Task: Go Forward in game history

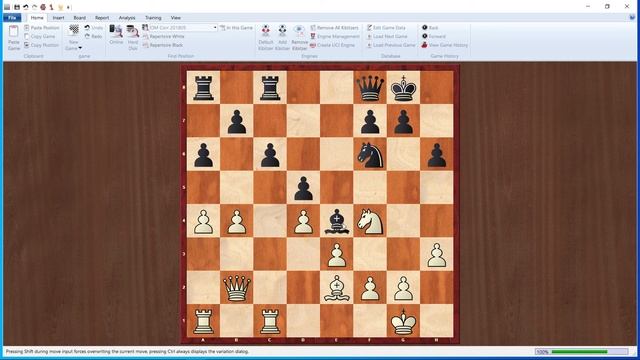Action: (x=433, y=36)
